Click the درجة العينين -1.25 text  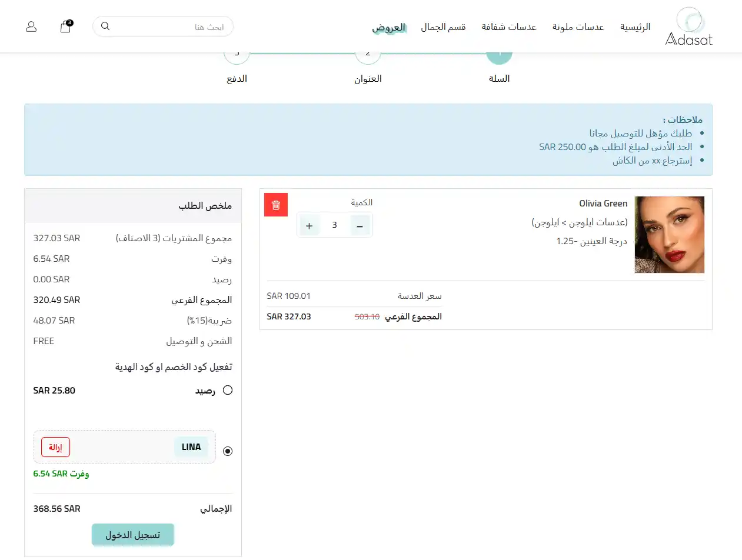click(591, 241)
